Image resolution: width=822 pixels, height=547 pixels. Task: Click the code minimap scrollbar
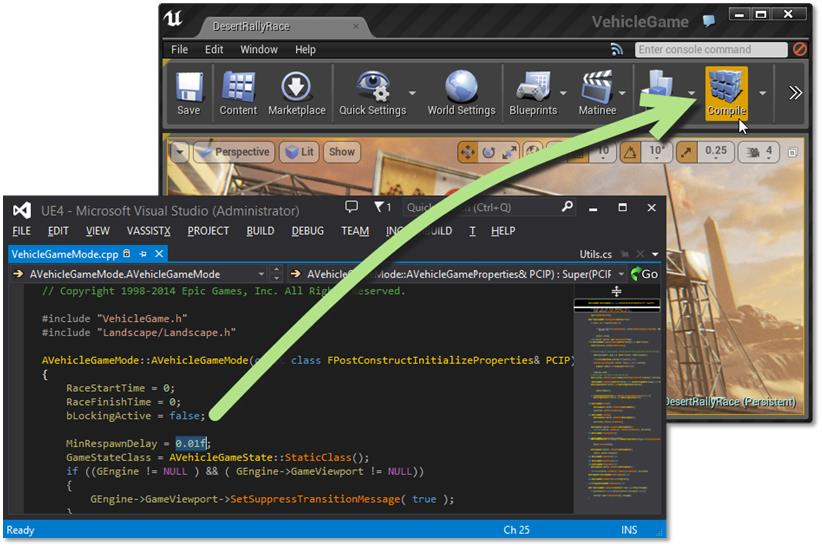point(616,399)
